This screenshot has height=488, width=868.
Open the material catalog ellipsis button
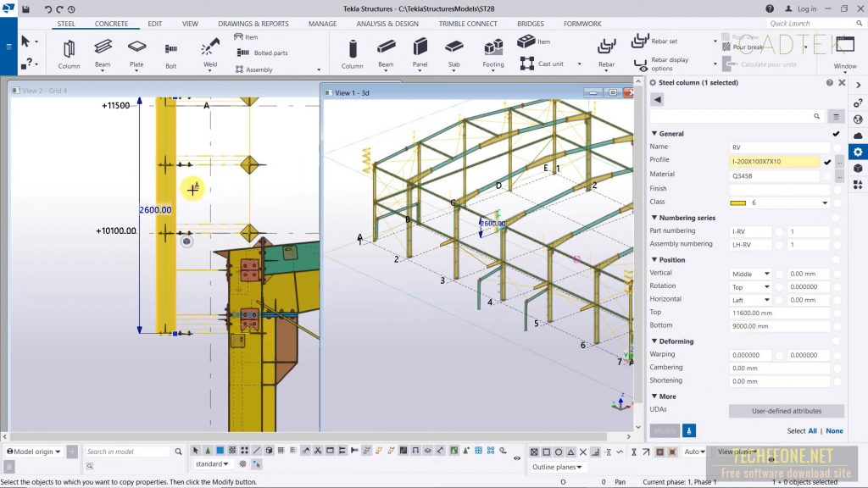(840, 176)
